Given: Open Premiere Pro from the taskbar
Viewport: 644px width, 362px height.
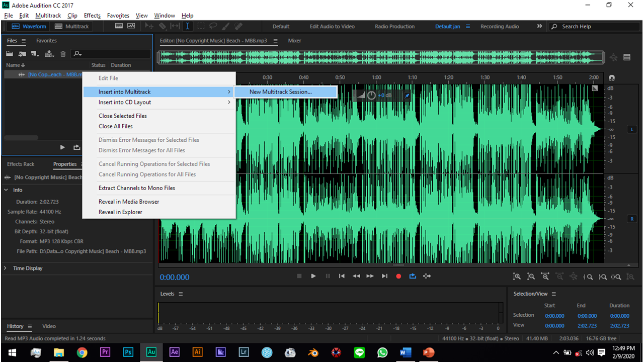Looking at the screenshot, I should click(105, 352).
